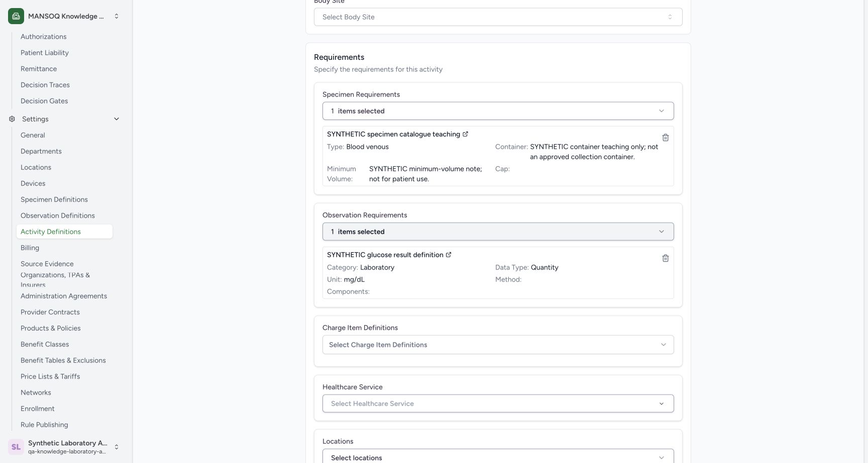Click the MANSOQ Knowledge organization logo icon
The image size is (868, 463).
click(x=16, y=16)
